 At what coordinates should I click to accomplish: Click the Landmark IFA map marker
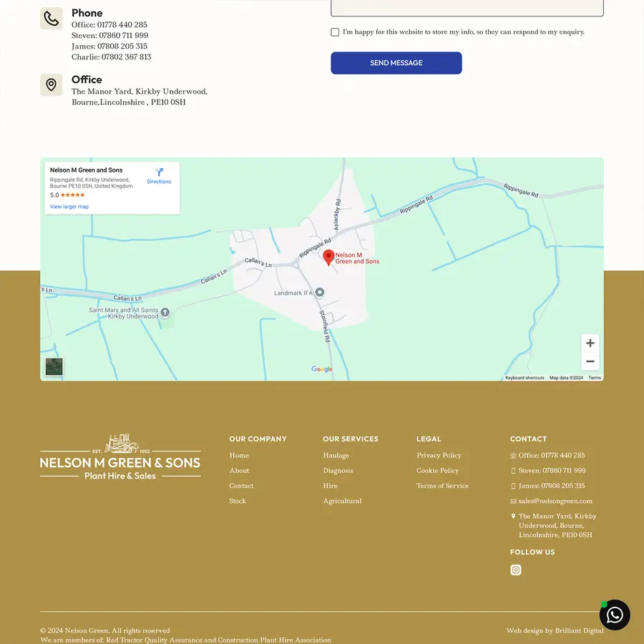tap(320, 292)
